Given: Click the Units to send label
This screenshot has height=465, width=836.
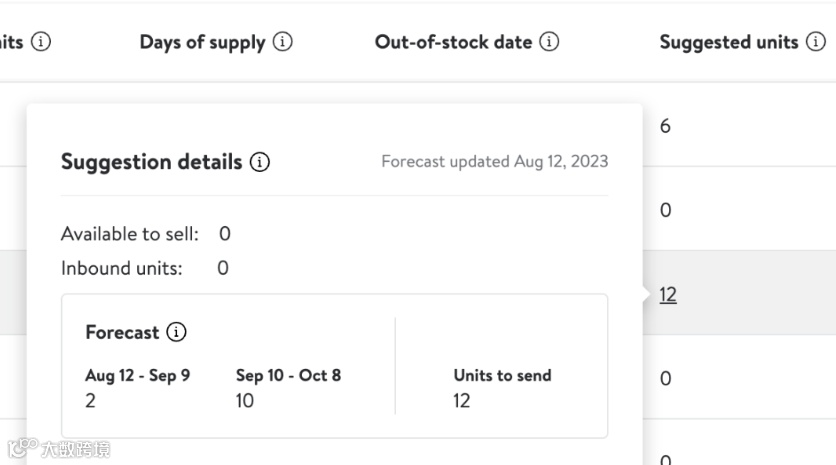Looking at the screenshot, I should coord(502,376).
